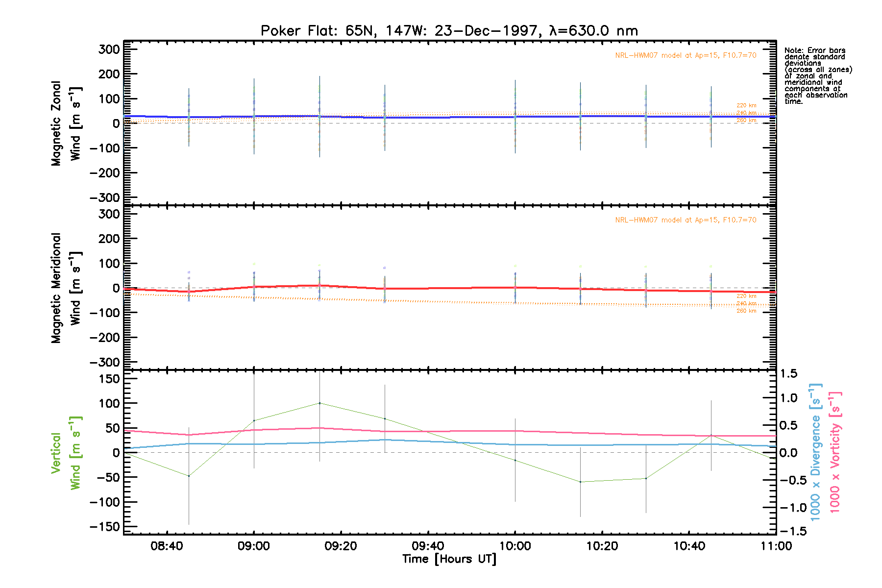Click the 10:00 time tick label
The width and height of the screenshot is (882, 588).
(514, 546)
